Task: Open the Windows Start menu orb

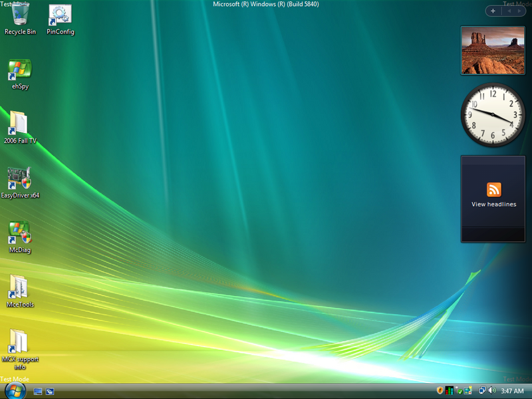Action: coord(14,390)
